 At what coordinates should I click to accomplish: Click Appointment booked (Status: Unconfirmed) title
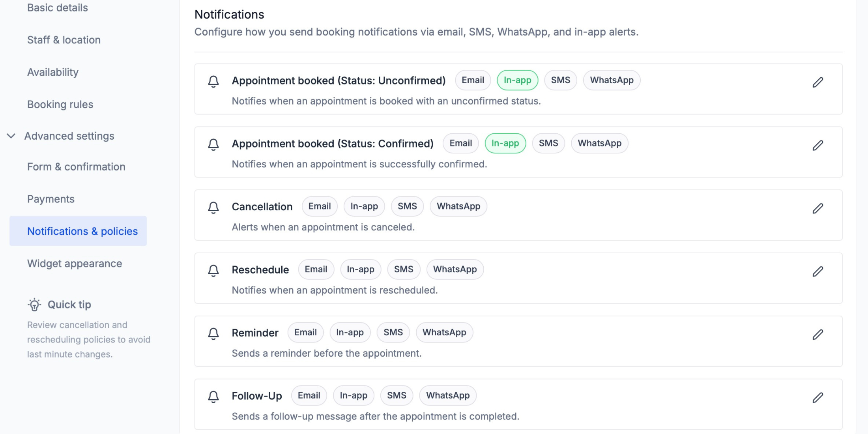(339, 80)
